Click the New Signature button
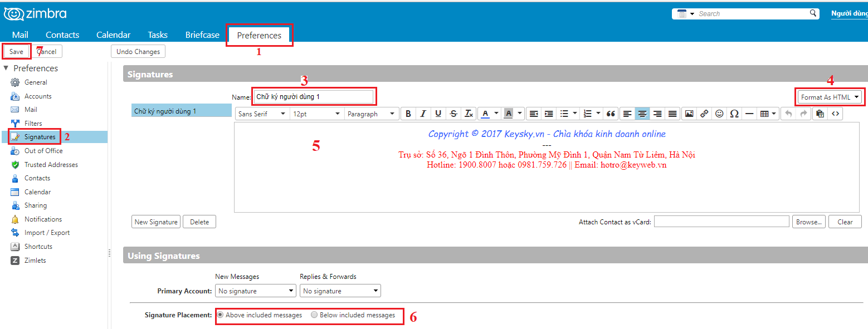 coord(156,222)
